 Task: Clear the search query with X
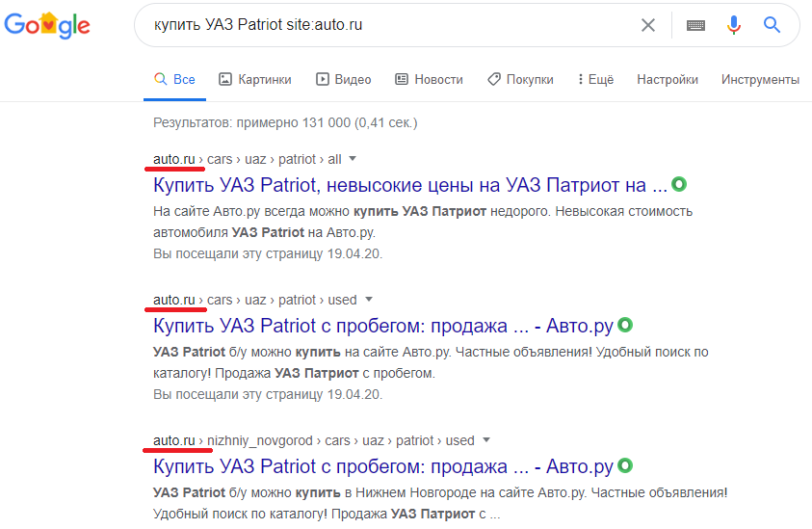pyautogui.click(x=648, y=25)
